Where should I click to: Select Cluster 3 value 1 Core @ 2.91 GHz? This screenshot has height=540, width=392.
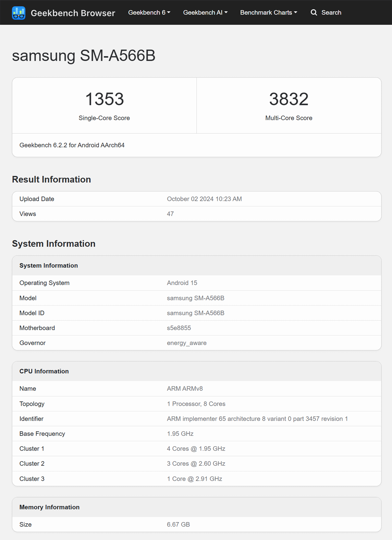point(195,479)
